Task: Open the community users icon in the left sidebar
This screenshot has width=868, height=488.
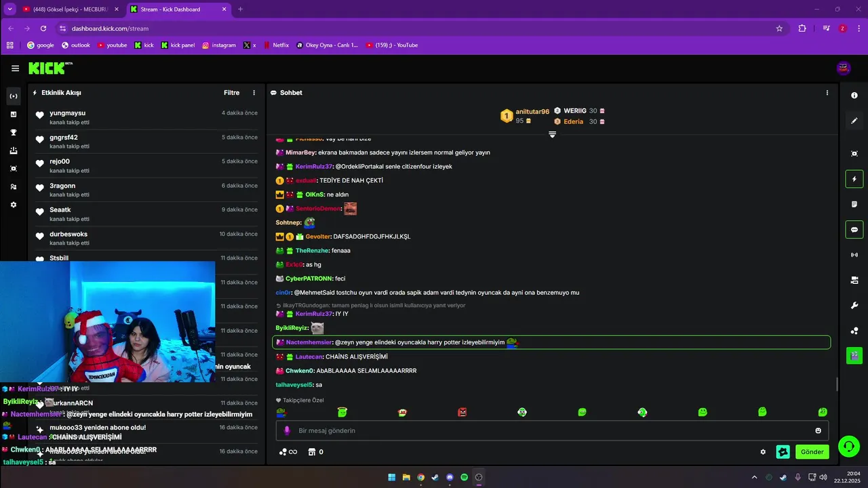Action: pos(14,186)
